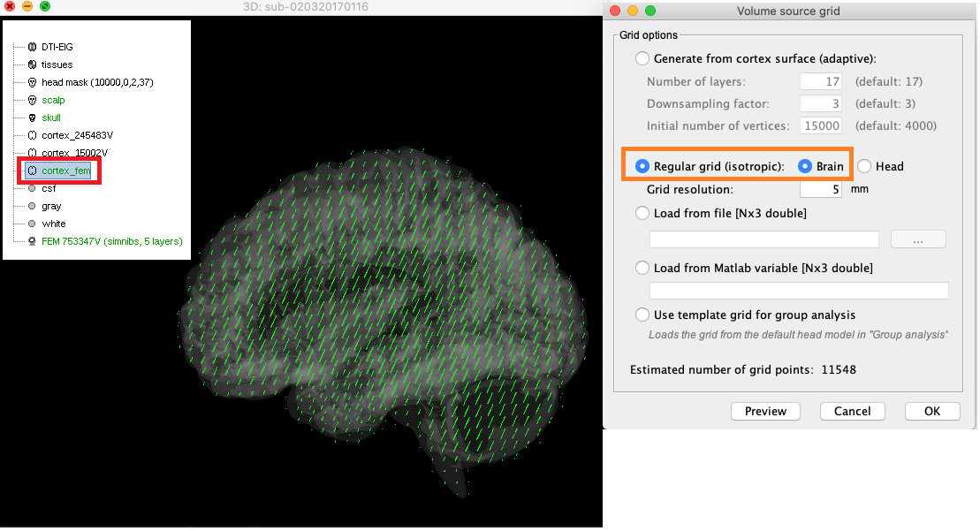
Task: Select the green skull surface entry
Action: pos(51,118)
